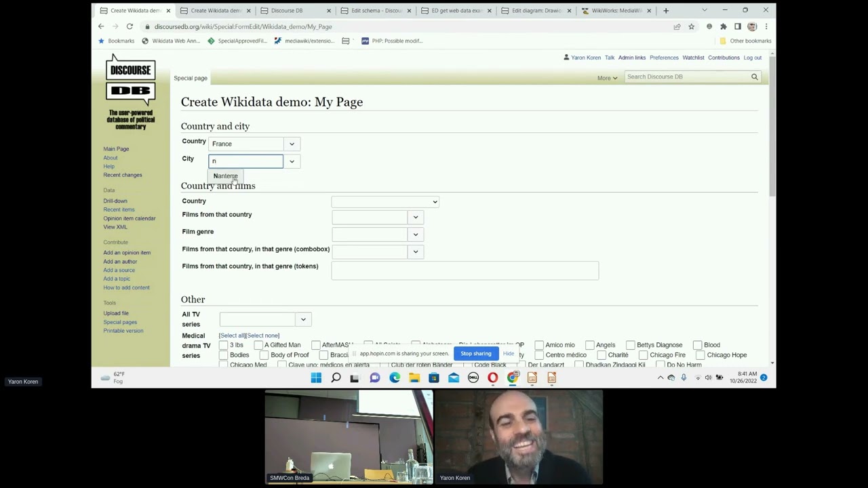Open Microsoft Store from taskbar

[x=434, y=378]
